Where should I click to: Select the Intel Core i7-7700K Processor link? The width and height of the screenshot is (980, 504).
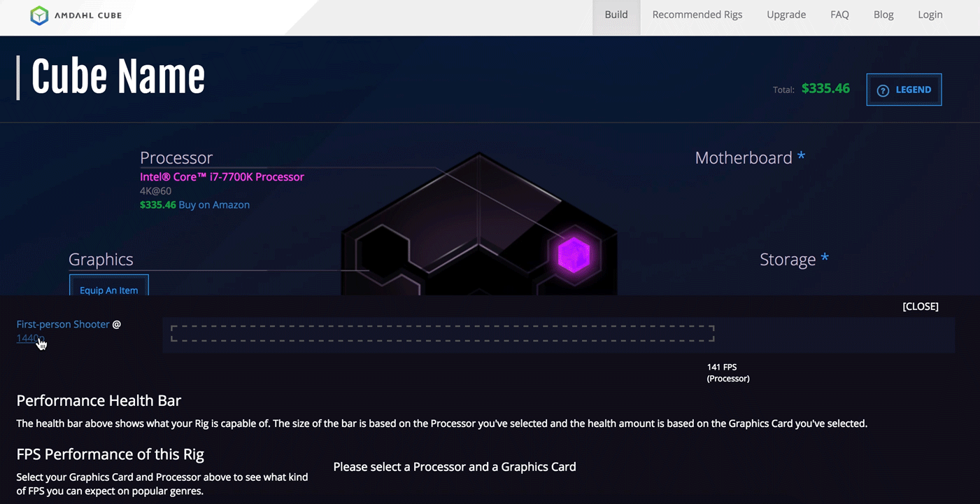(x=222, y=177)
